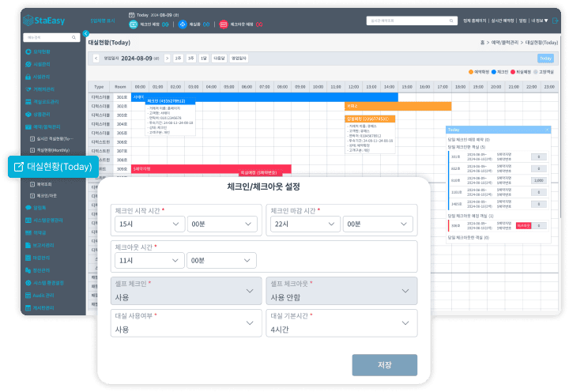
Task: Click the blue 체크인 예정 status icon
Action: 134,24
